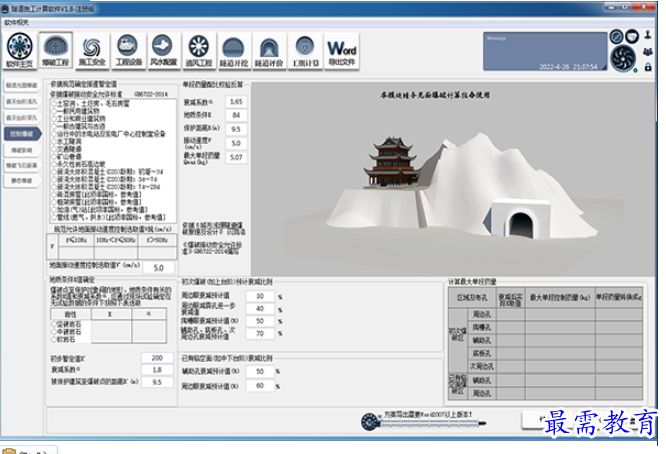Screen dimensions: 666x454
Task: Switch to the 露天台阶浅孔 side tab
Action: pyautogui.click(x=22, y=102)
